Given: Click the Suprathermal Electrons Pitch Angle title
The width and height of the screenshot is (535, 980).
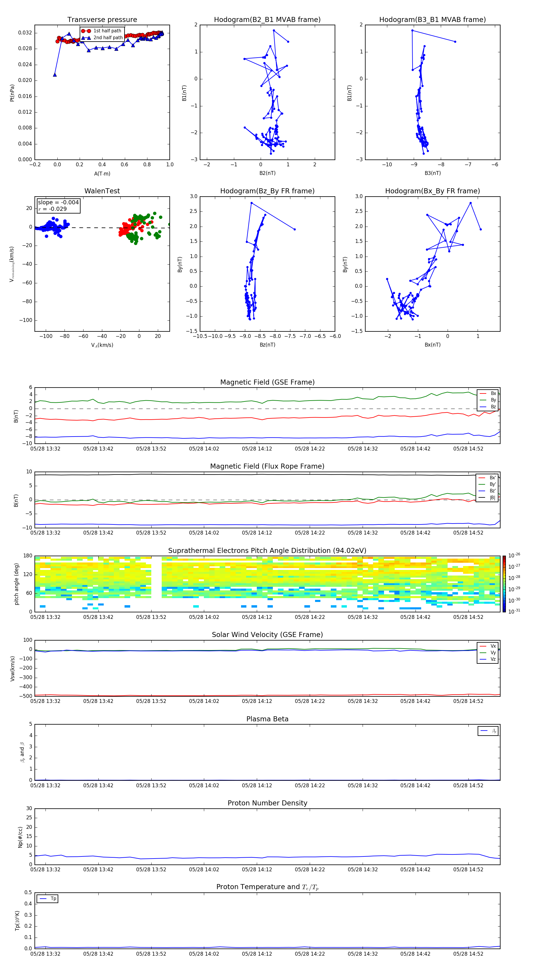Looking at the screenshot, I should tap(267, 551).
